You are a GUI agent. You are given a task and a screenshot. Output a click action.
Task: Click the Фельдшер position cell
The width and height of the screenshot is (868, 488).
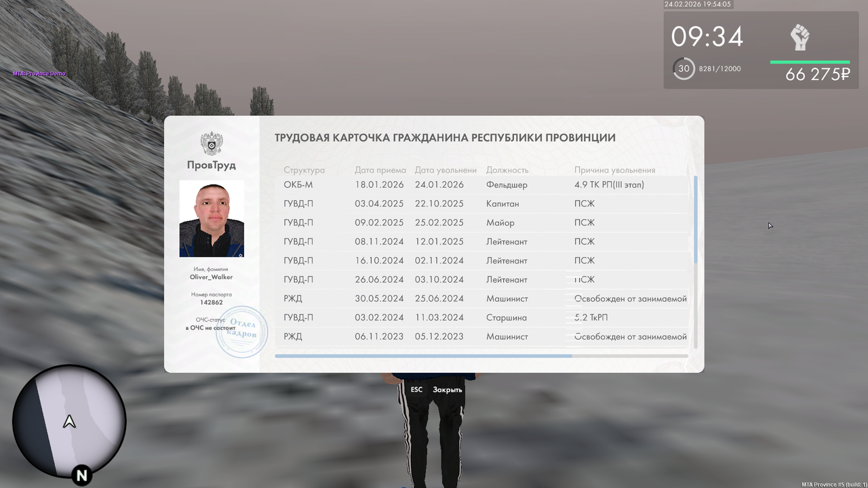point(507,185)
